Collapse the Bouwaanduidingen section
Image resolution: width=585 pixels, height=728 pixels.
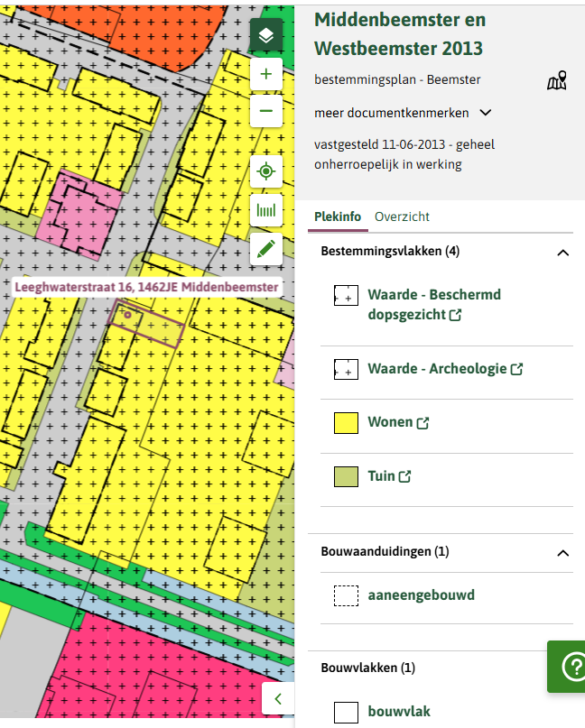pos(563,552)
